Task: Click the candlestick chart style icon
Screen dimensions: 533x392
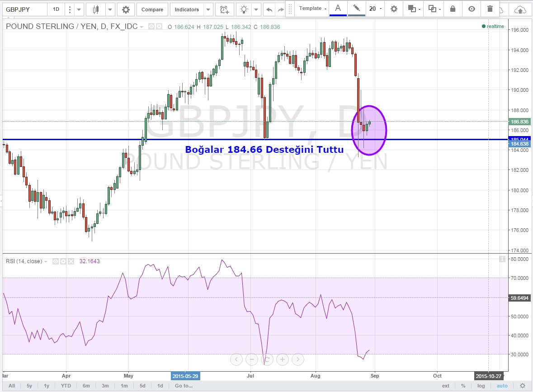Action: [95, 9]
